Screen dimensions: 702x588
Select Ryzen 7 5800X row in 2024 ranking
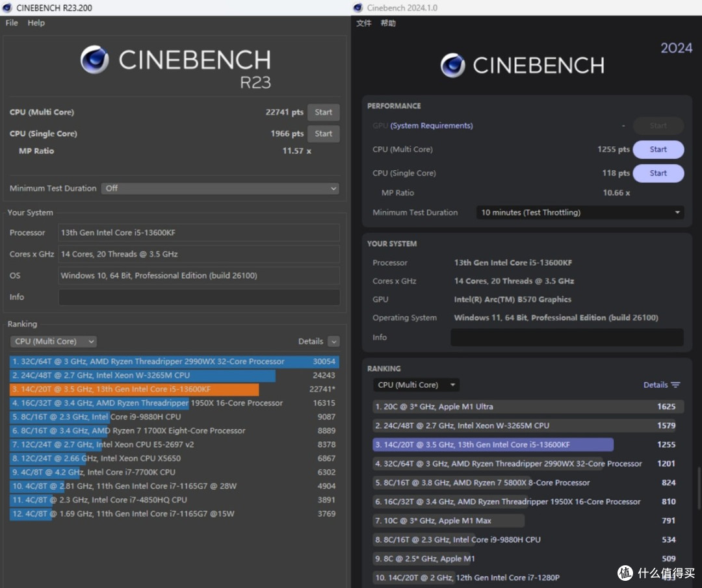coord(528,483)
